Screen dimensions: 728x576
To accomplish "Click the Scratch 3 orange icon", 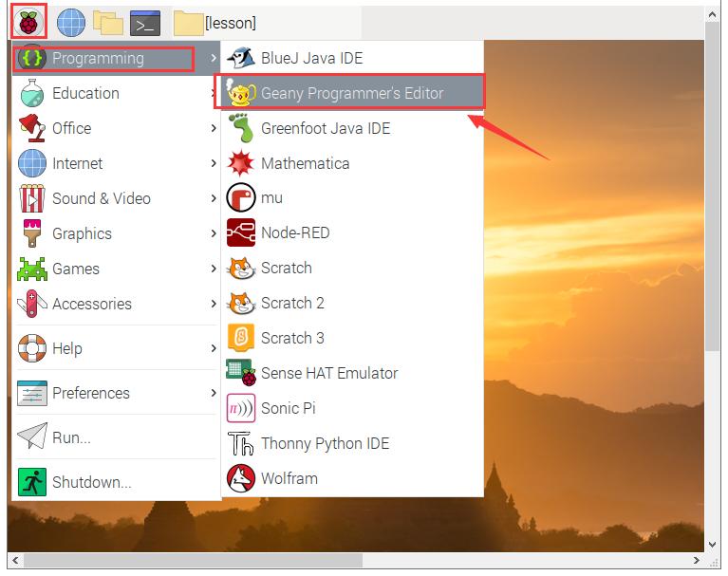I will (241, 338).
